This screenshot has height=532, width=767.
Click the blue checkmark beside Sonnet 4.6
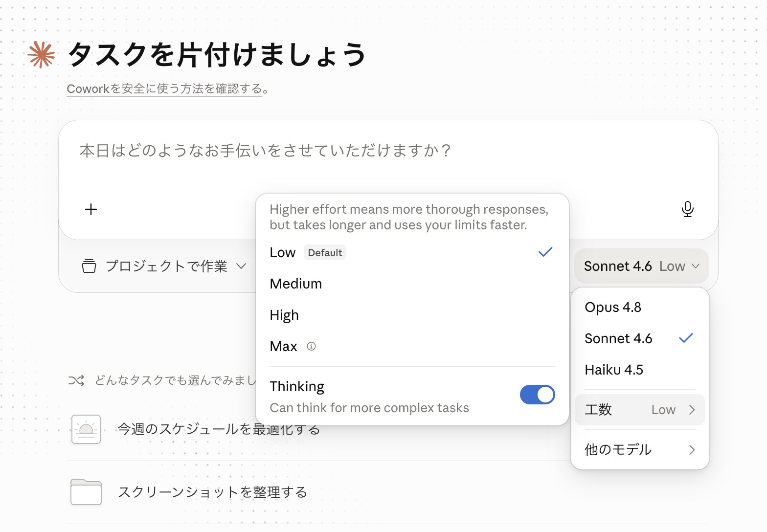coord(686,338)
